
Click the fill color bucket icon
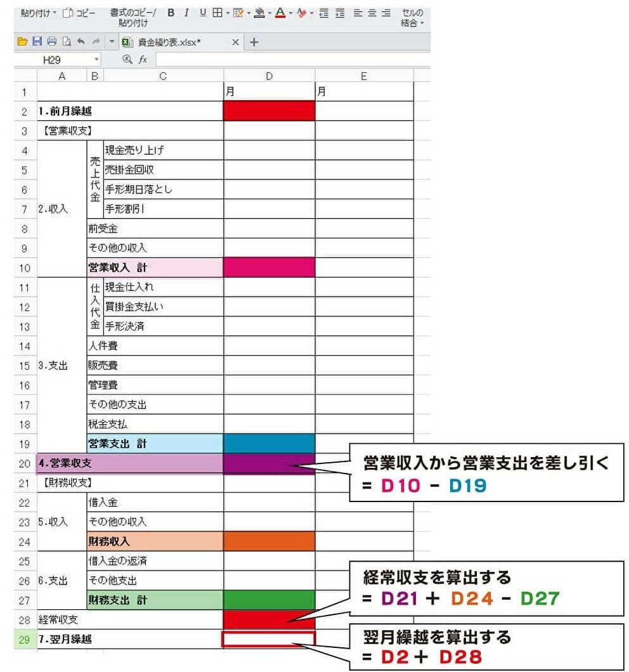coord(259,13)
